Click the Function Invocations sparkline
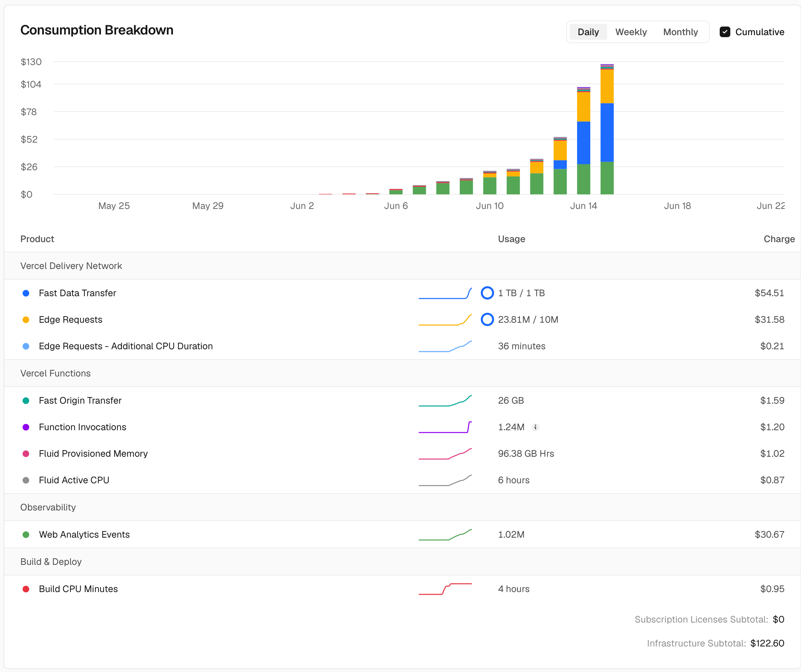Screen dimensions: 801x672 pos(445,427)
